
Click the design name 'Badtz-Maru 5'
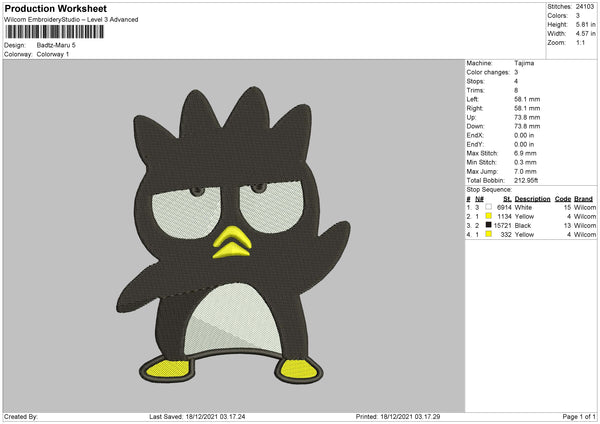coord(56,45)
